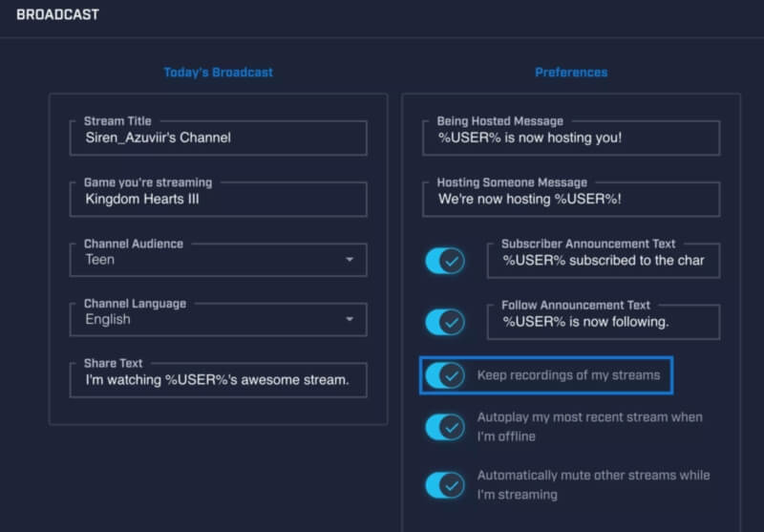
Task: Click the Stream Title input field
Action: [218, 138]
